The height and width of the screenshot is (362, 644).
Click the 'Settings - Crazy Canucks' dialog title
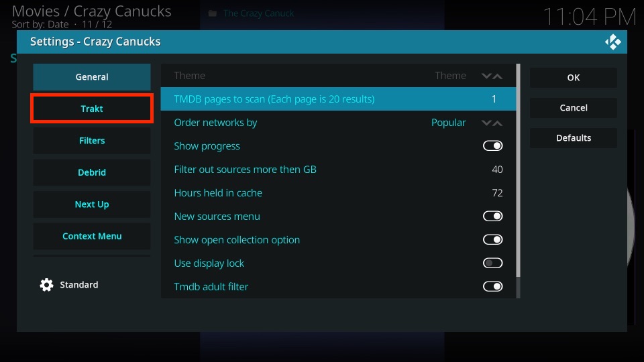point(95,42)
